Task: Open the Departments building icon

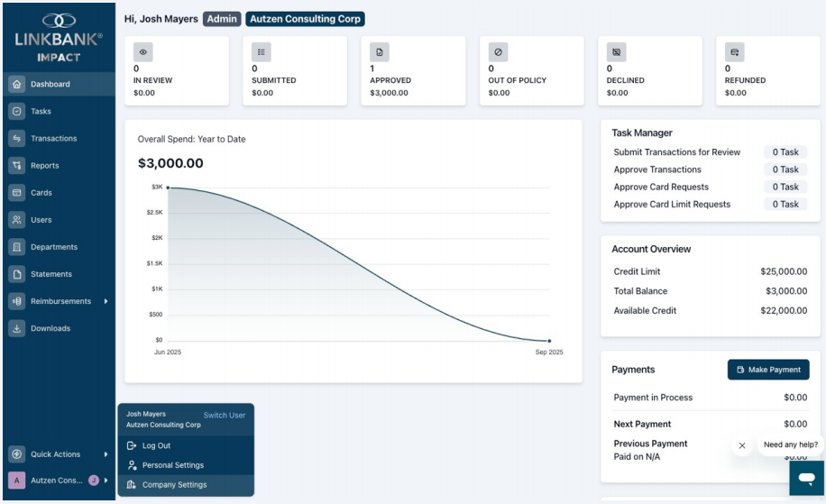Action: coord(17,247)
